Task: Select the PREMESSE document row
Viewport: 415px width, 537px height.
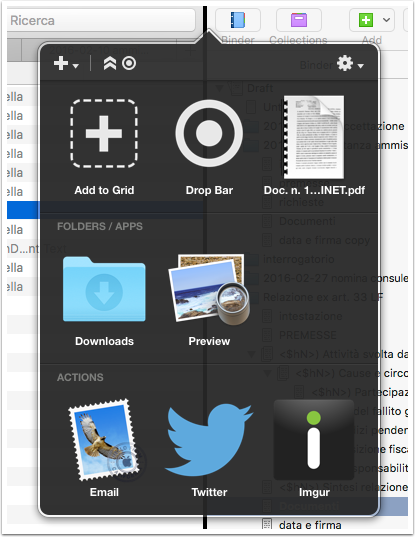Action: 307,335
